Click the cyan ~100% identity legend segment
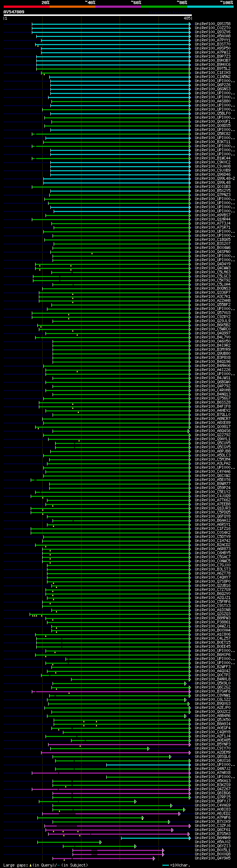The height and width of the screenshot is (868, 237). (210, 7)
